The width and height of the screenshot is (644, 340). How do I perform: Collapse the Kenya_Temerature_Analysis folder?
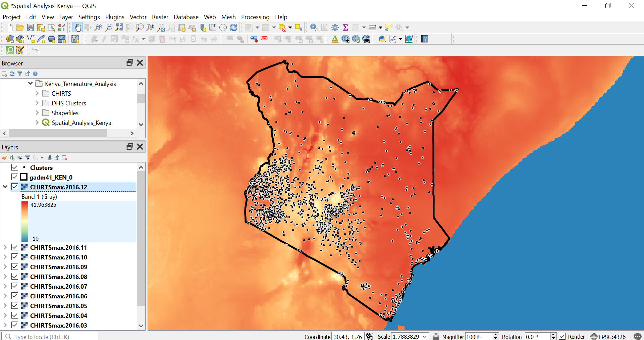(x=31, y=83)
